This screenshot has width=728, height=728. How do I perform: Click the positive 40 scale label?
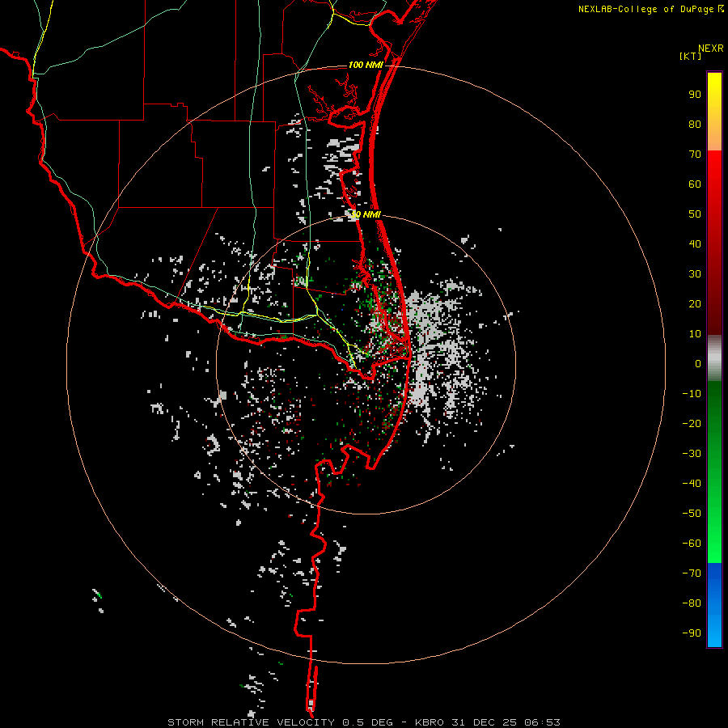pos(695,244)
